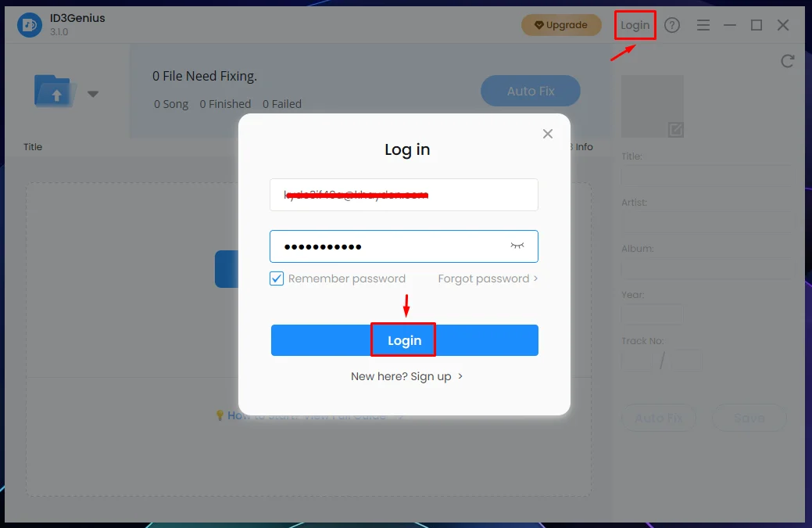Untick the Remember password checkbox
The width and height of the screenshot is (812, 528).
pyautogui.click(x=277, y=278)
